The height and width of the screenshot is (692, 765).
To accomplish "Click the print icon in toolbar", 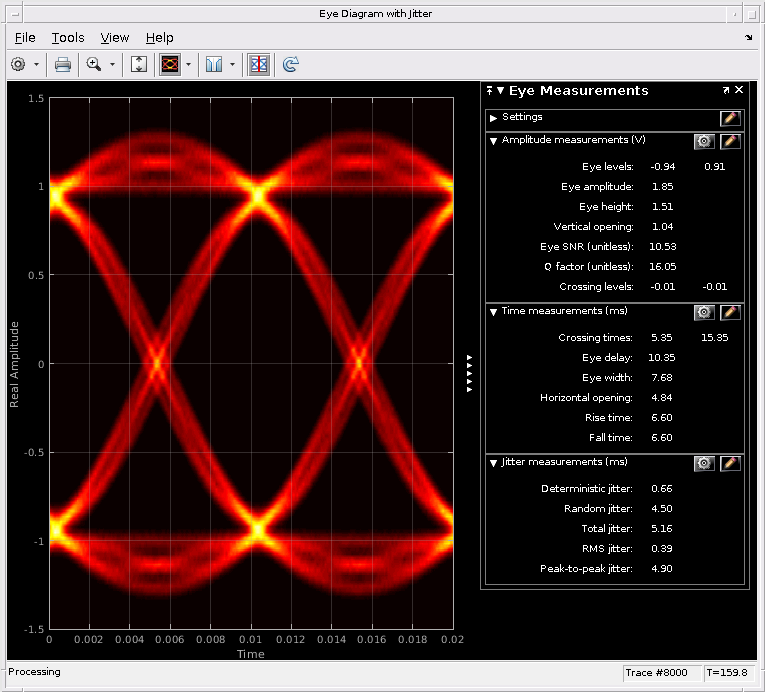I will point(63,64).
